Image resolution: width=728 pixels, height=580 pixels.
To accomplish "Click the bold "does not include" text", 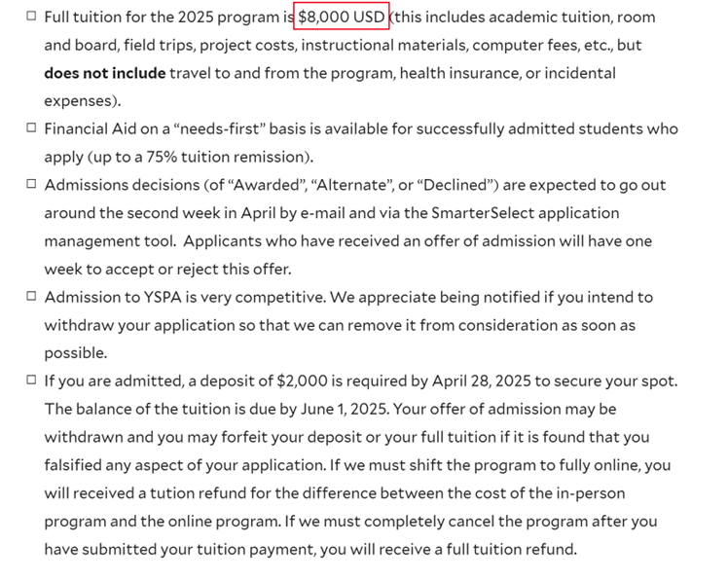I will [104, 73].
